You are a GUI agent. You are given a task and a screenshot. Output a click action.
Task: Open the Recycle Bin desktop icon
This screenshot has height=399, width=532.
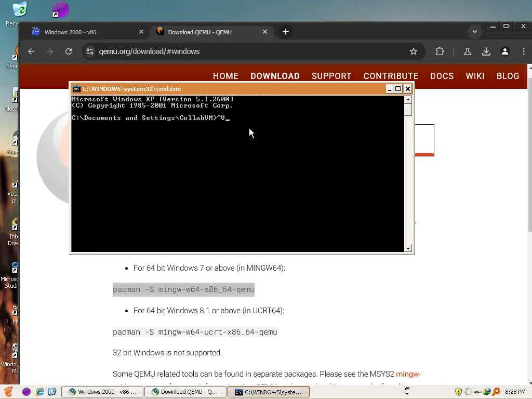[19, 9]
